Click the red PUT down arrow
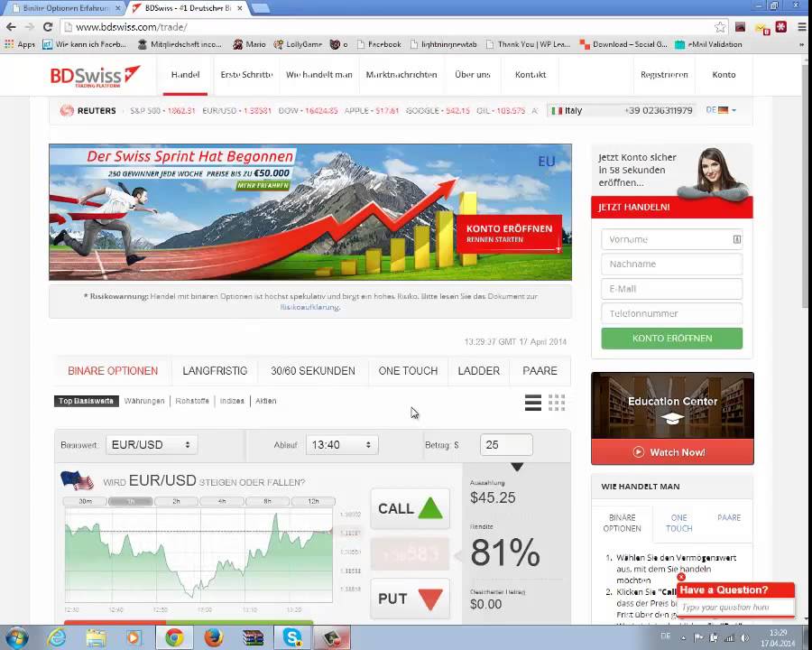 click(x=430, y=599)
